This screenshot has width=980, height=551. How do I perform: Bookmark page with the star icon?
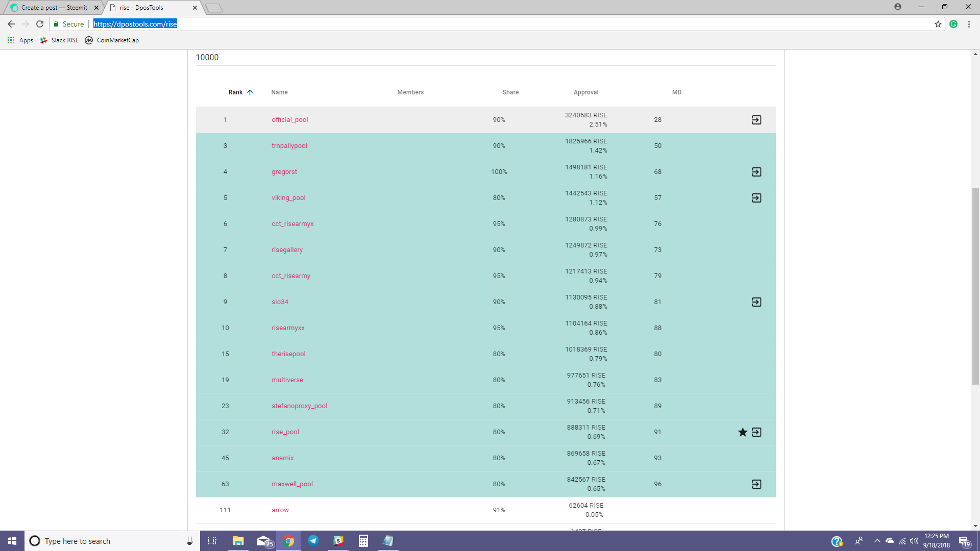click(938, 24)
